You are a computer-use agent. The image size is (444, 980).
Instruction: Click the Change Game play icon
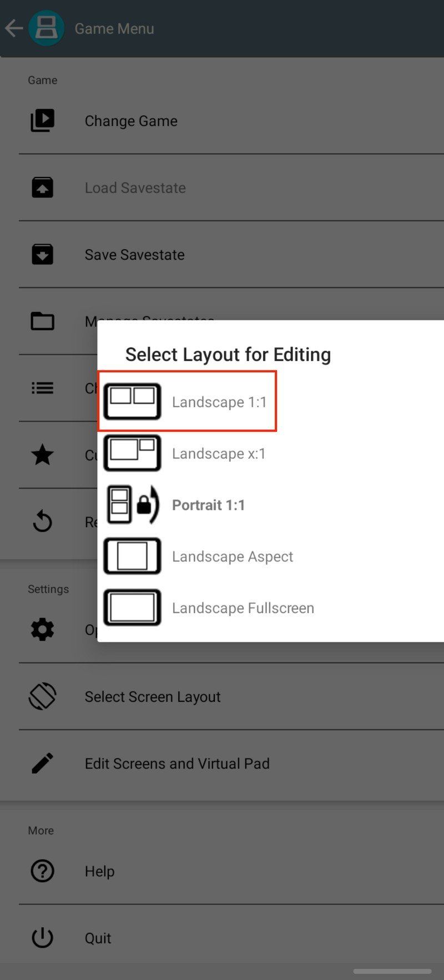(x=42, y=120)
